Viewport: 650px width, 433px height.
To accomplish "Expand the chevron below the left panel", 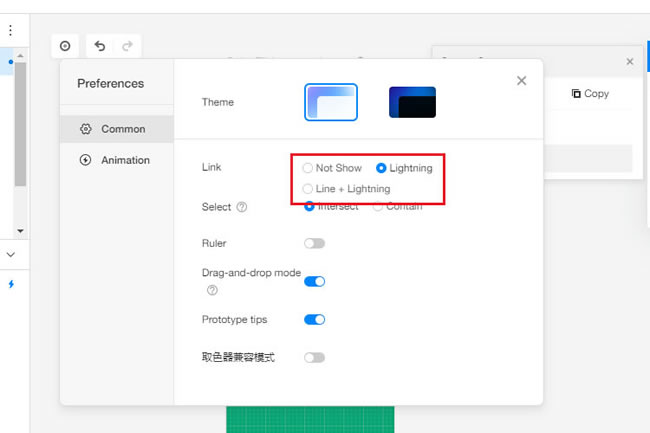I will tap(11, 254).
